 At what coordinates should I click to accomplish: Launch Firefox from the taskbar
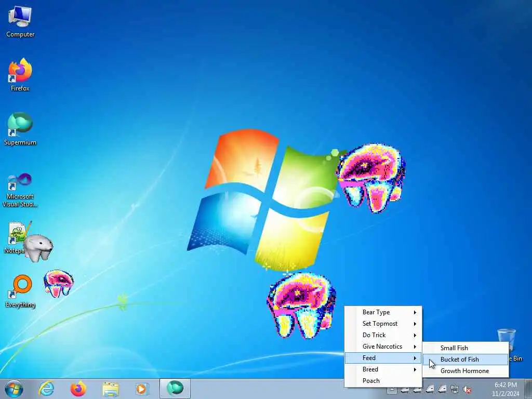point(78,389)
